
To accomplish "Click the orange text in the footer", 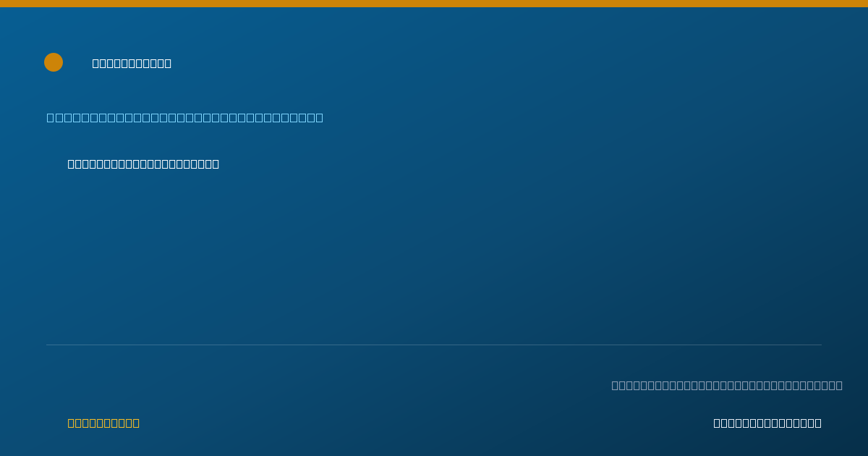I will (x=103, y=423).
